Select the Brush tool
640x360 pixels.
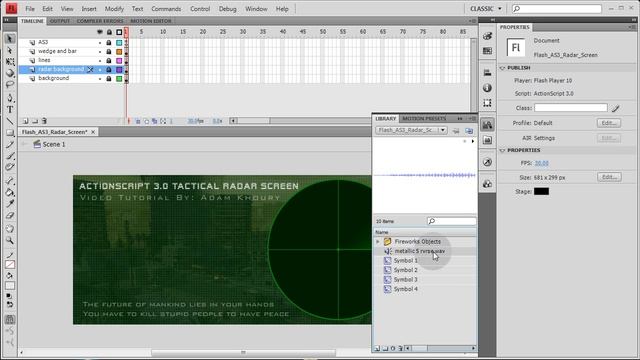point(10,156)
